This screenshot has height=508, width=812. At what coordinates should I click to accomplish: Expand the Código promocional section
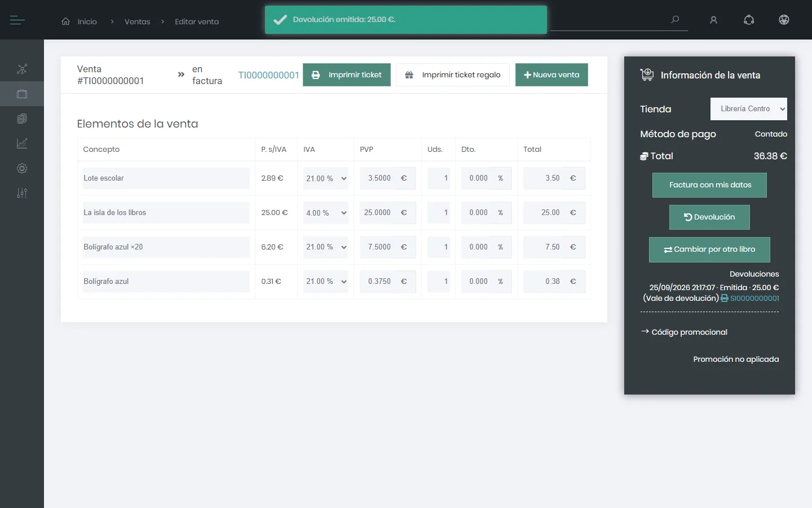(x=685, y=332)
